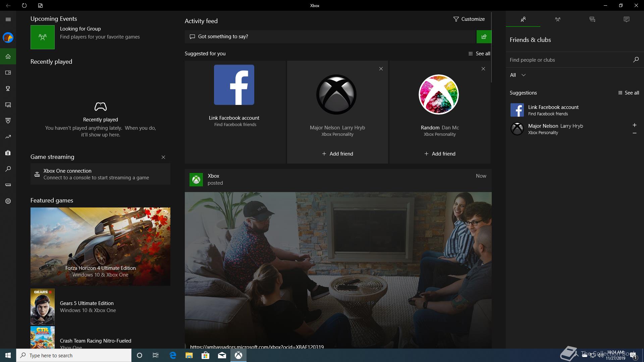Image resolution: width=644 pixels, height=362 pixels.
Task: Click See all for Suggested for you
Action: coord(479,54)
